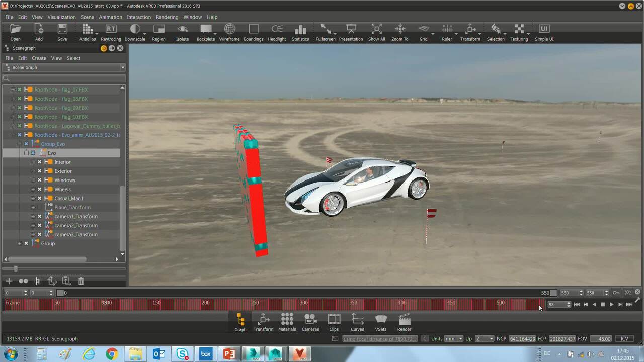Open the Scenegraph Select menu
The image size is (644, 362).
(73, 58)
